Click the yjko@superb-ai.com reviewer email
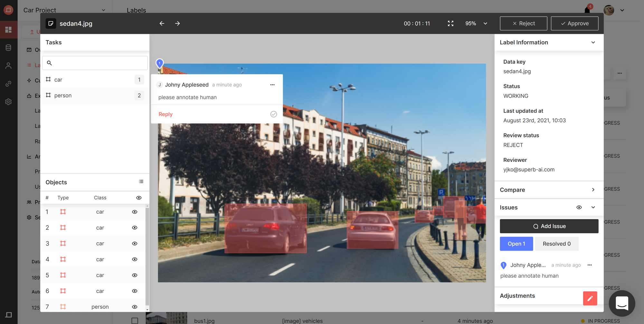Screen dimensions: 644x324 (x=529, y=170)
